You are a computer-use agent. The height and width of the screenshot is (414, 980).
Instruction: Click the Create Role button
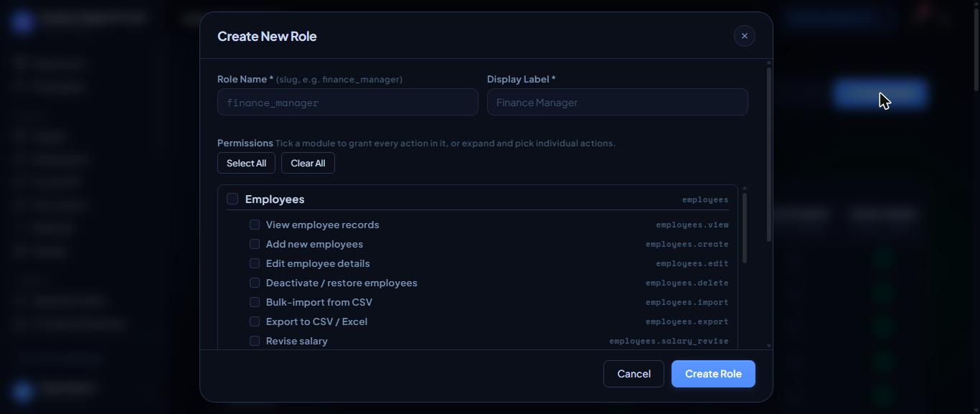pyautogui.click(x=713, y=374)
